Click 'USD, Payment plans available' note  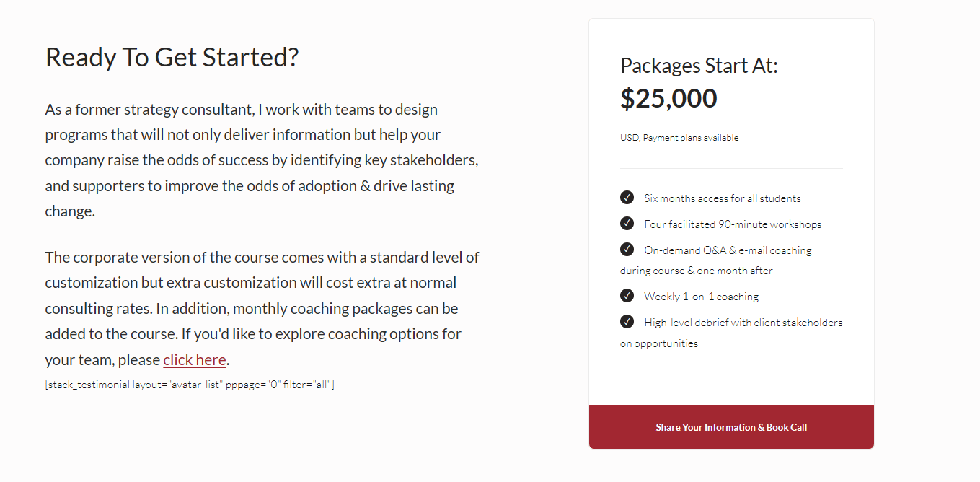[x=679, y=138]
